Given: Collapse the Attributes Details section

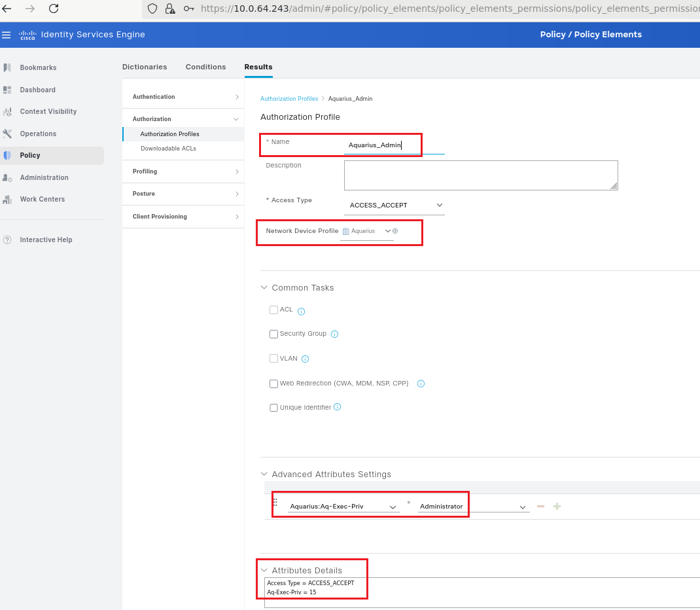Looking at the screenshot, I should pyautogui.click(x=264, y=570).
